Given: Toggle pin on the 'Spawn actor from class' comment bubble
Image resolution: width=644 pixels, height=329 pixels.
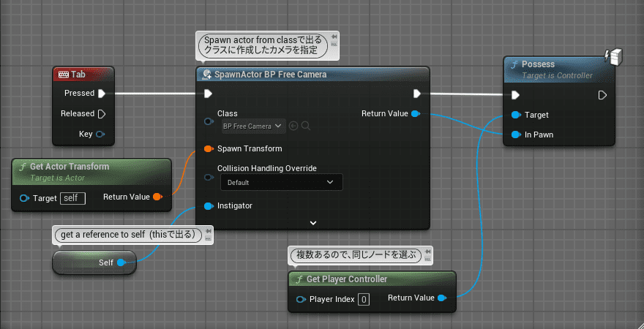Looking at the screenshot, I should point(334,37).
